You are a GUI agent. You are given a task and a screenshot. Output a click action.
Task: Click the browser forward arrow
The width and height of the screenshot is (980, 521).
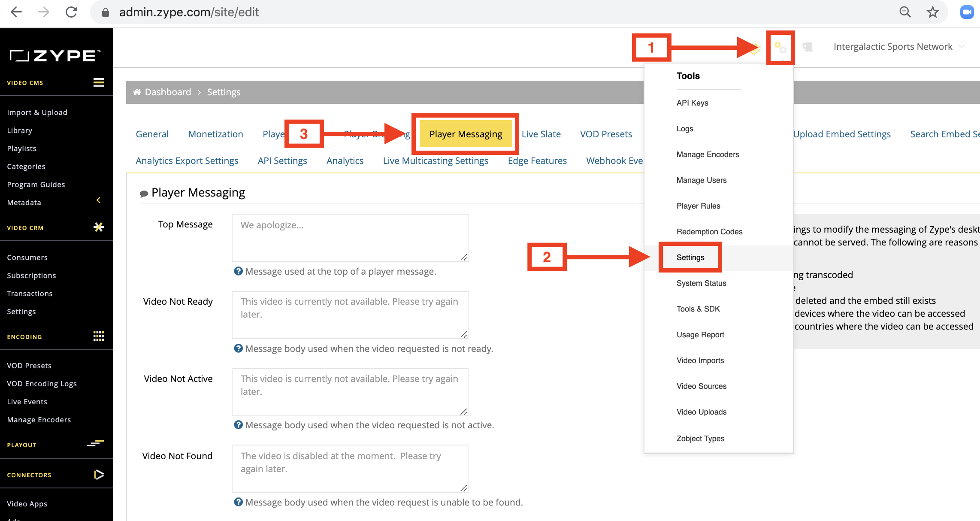[43, 12]
